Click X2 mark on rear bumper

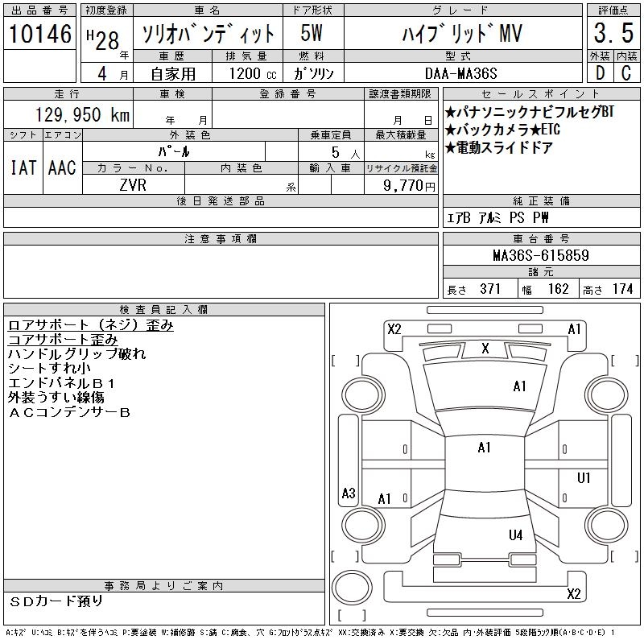[x=574, y=594]
